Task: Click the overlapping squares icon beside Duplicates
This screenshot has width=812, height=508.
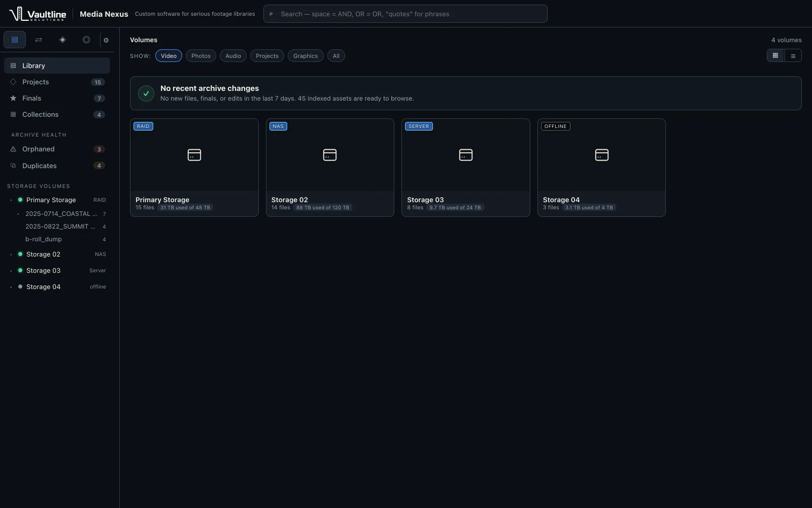Action: coord(13,166)
